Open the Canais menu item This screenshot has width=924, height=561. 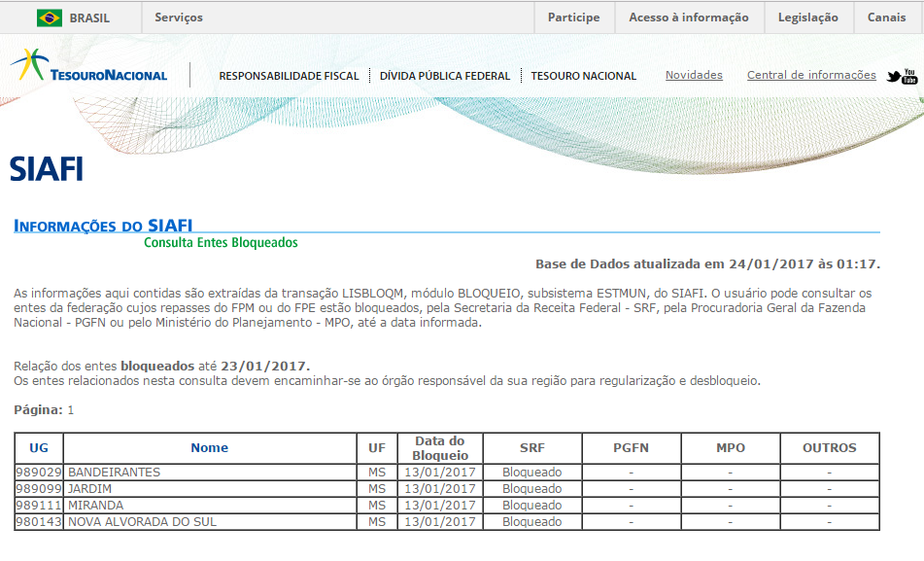click(885, 17)
